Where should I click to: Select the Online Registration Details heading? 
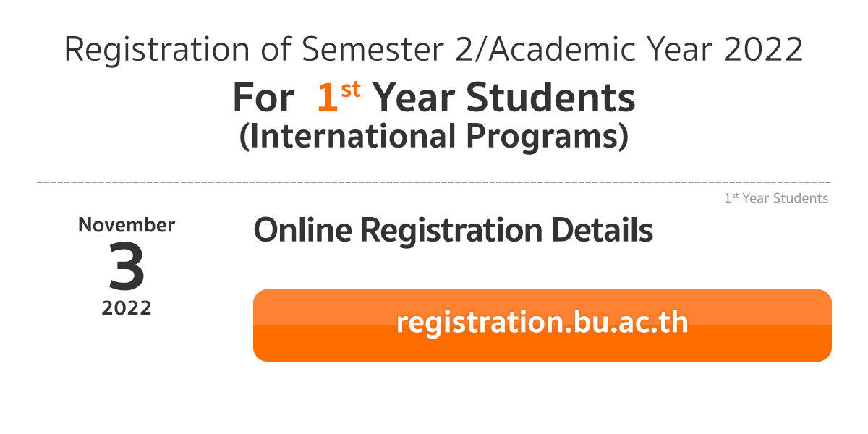454,231
